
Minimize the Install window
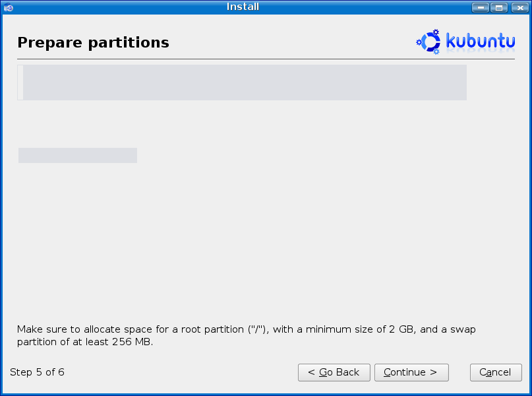[481, 7]
